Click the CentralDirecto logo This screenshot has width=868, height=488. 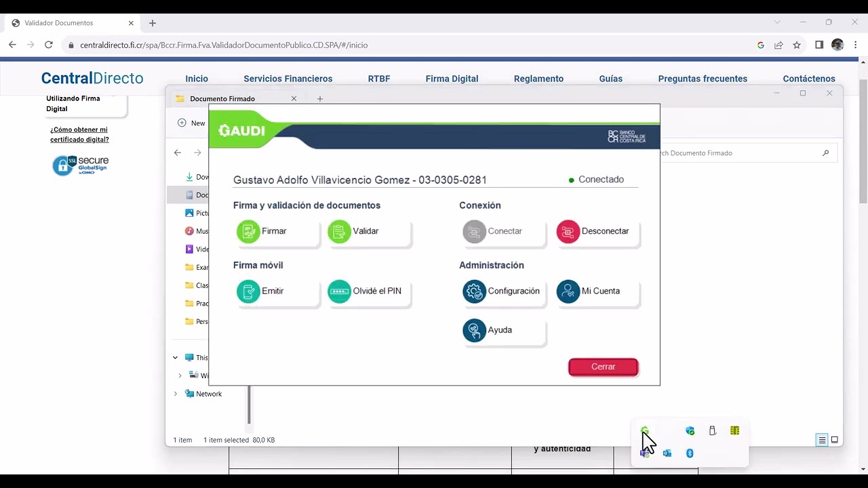pyautogui.click(x=92, y=79)
